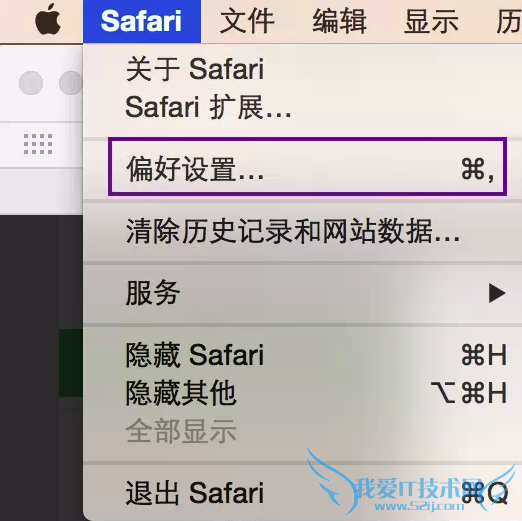Open the Apple logo menu
522x521 pixels.
click(x=48, y=20)
